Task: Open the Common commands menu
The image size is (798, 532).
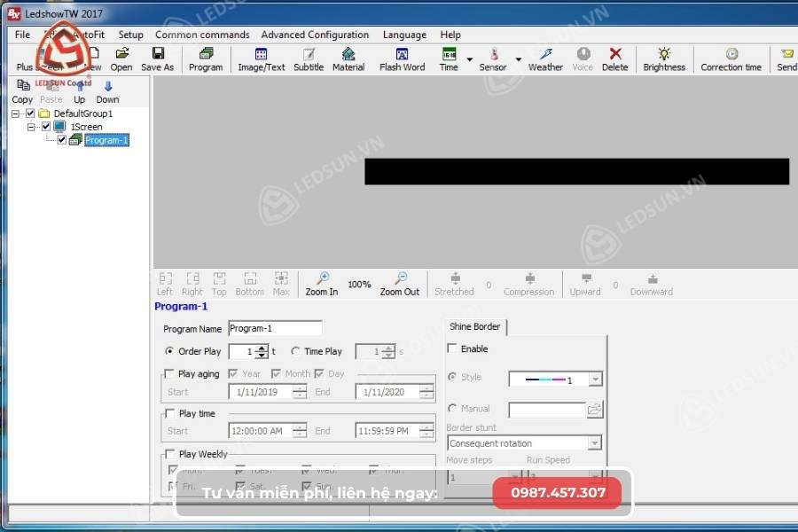Action: click(x=202, y=35)
